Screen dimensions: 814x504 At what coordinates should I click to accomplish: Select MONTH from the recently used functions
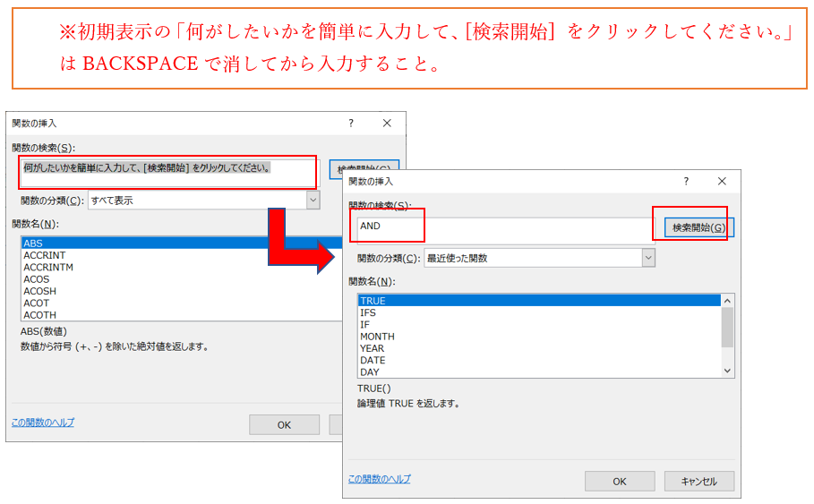pyautogui.click(x=377, y=337)
